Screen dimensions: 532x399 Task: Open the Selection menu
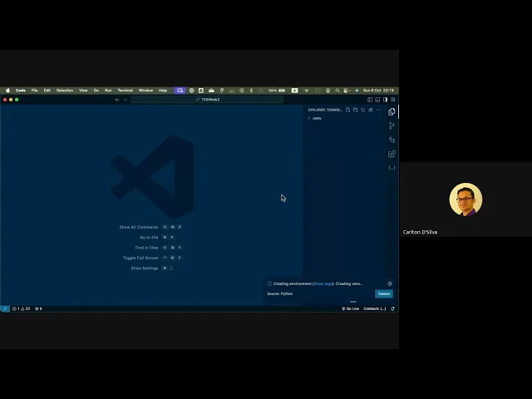click(65, 91)
